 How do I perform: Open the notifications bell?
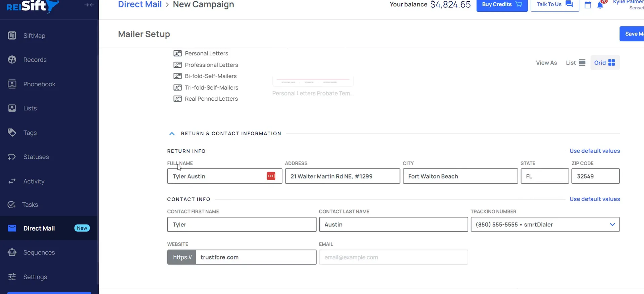(x=600, y=5)
